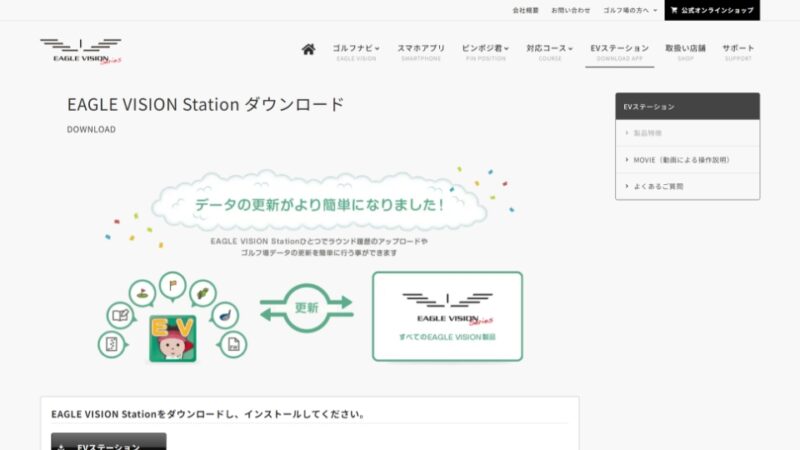Click the install instruction heading text

208,414
